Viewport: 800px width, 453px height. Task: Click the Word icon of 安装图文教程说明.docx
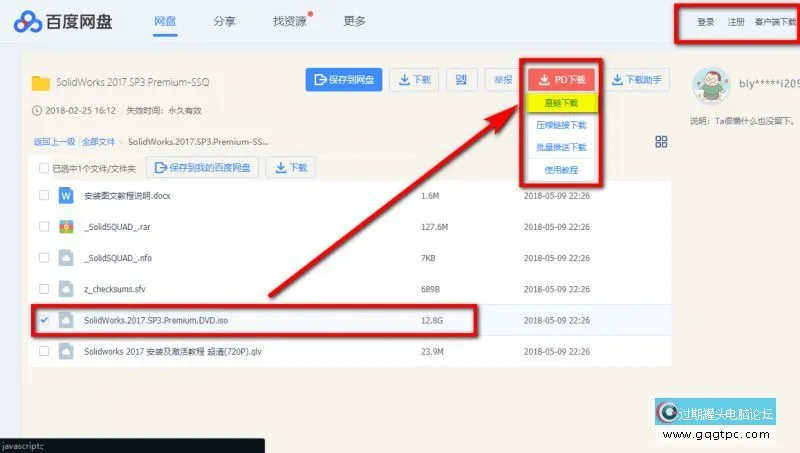point(67,196)
